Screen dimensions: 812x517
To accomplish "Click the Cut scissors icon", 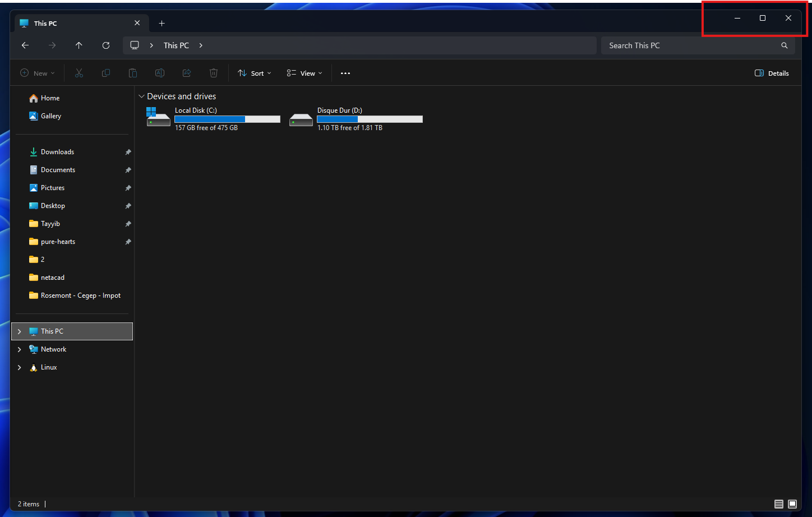I will coord(79,73).
